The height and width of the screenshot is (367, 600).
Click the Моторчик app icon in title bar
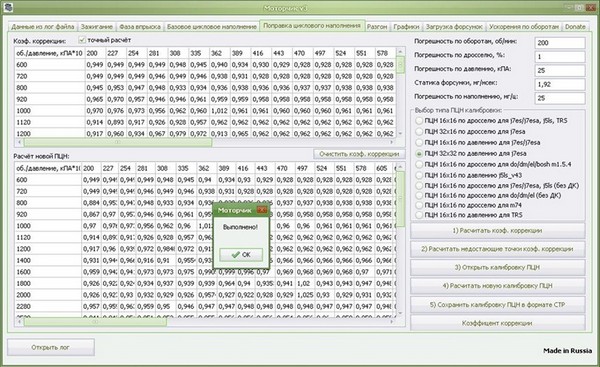(x=8, y=7)
